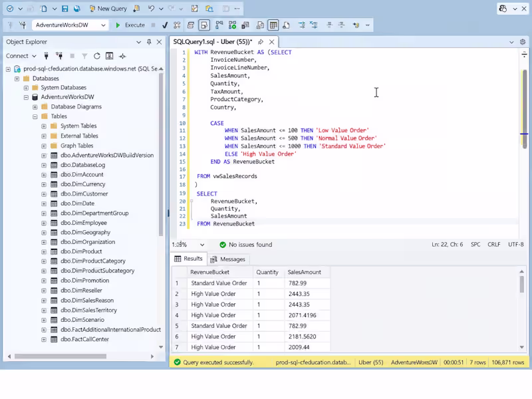Viewport: 532px width, 399px height.
Task: Close the Object Explorer panel
Action: [x=159, y=42]
